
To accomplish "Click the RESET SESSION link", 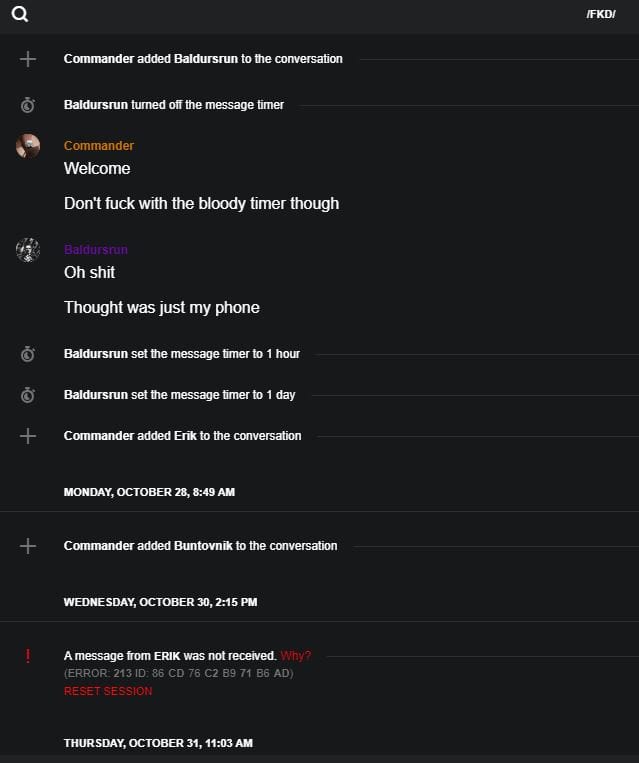I will [x=108, y=691].
